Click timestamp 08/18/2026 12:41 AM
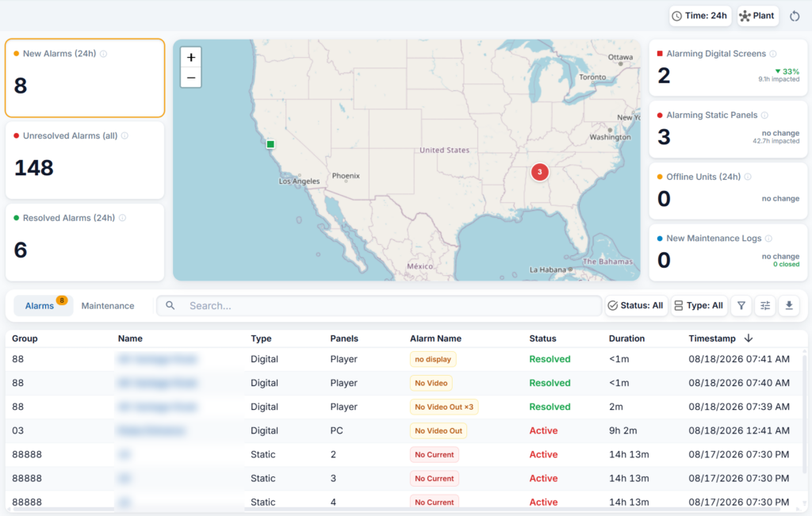The height and width of the screenshot is (516, 812). (x=739, y=430)
